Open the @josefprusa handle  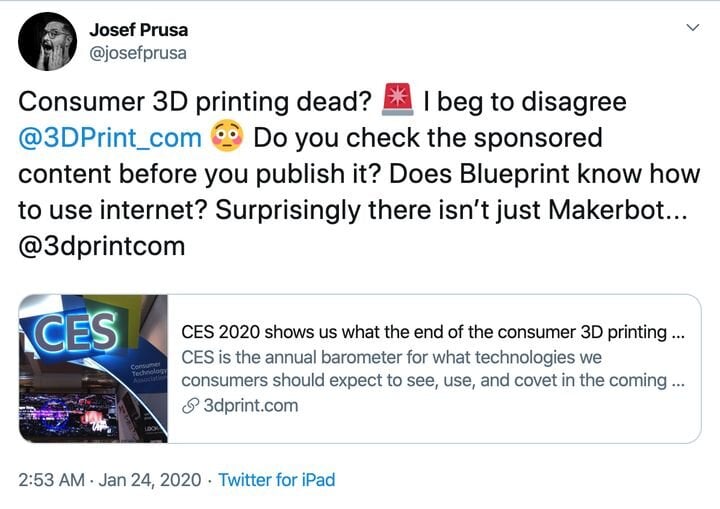pos(137,53)
